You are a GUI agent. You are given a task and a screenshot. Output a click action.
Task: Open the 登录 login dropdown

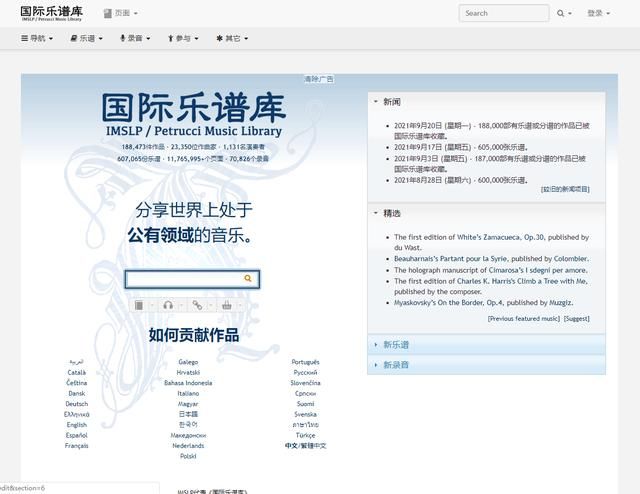click(x=598, y=13)
